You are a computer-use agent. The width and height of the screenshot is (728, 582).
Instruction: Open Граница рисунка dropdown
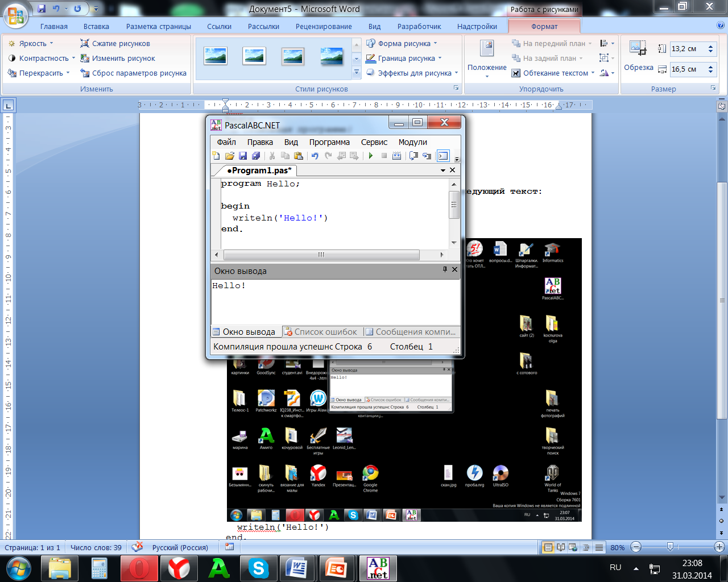[x=404, y=59]
